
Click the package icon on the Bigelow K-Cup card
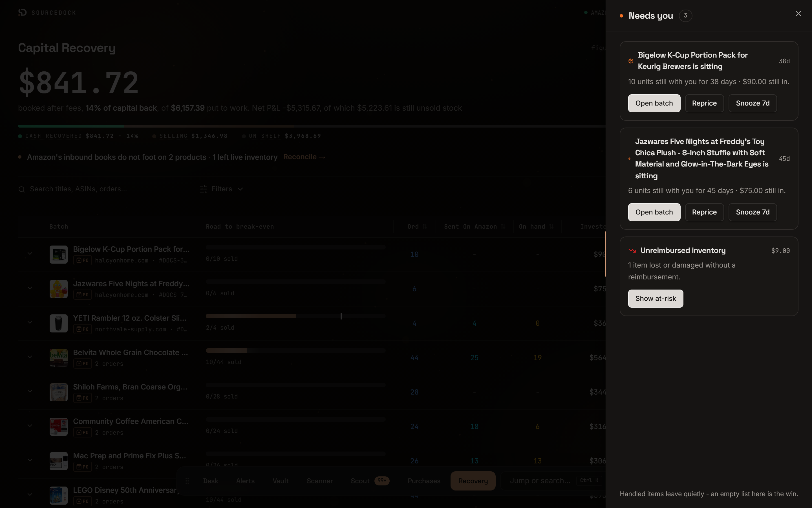tap(631, 61)
